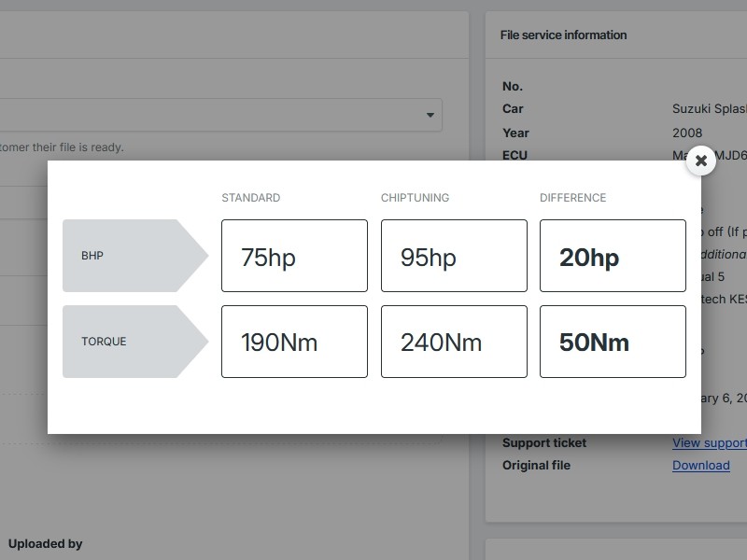Click the Suzuki Splash car value
Image resolution: width=747 pixels, height=560 pixels.
click(710, 108)
